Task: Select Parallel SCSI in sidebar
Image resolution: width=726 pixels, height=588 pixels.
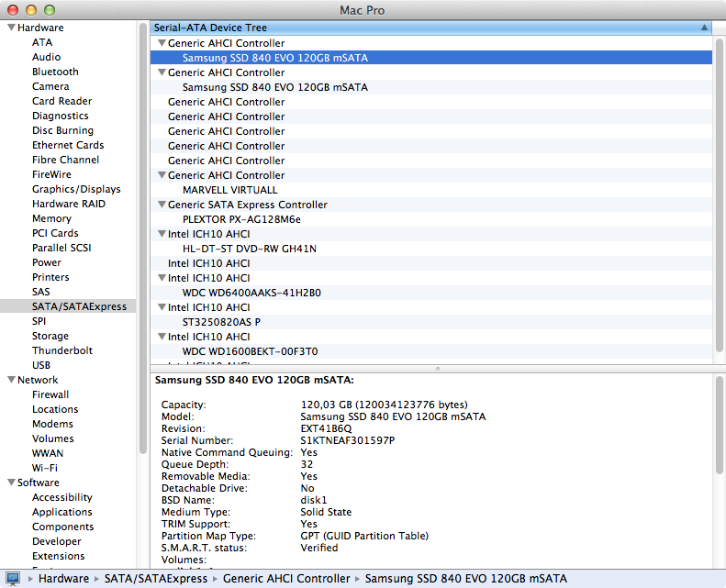Action: (61, 248)
